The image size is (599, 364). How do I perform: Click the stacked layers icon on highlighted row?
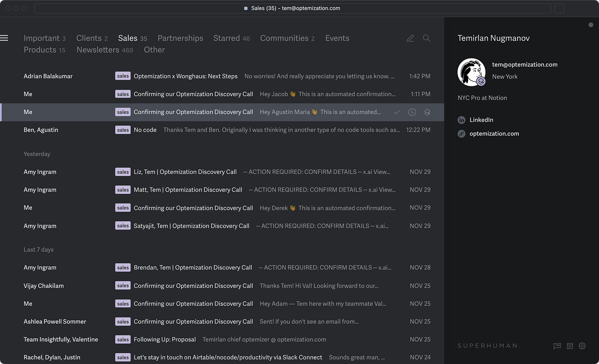(427, 112)
